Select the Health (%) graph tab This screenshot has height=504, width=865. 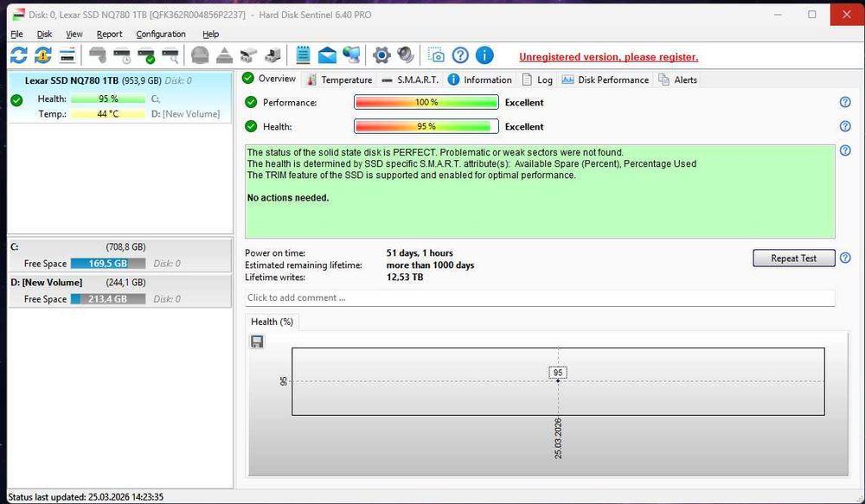[x=272, y=322]
